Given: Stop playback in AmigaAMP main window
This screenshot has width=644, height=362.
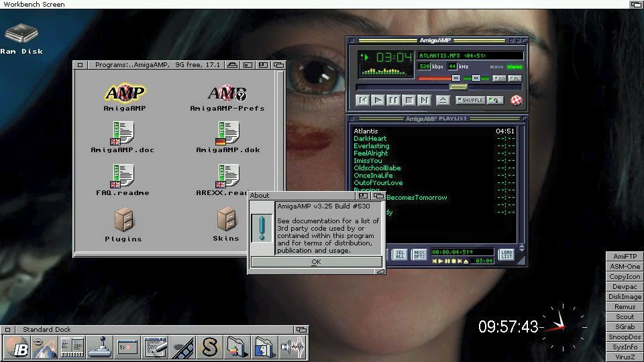Looking at the screenshot, I should (x=409, y=100).
